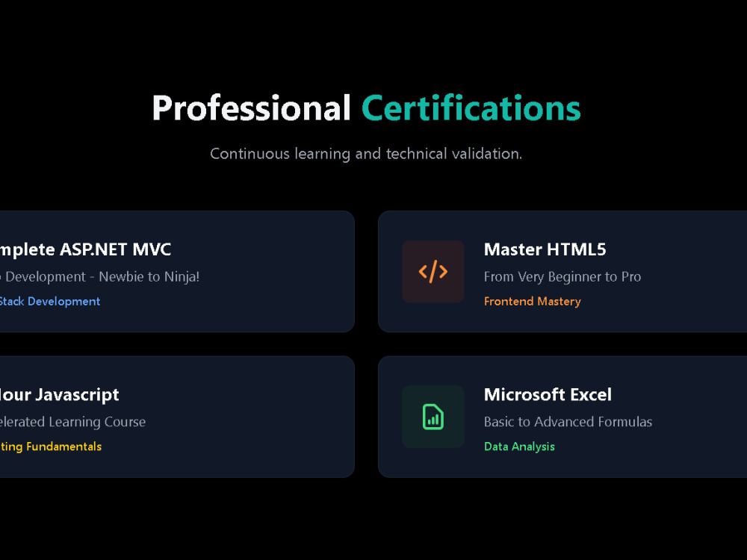Click the 'Learning Course' description text
The image size is (747, 560).
pyautogui.click(x=97, y=422)
